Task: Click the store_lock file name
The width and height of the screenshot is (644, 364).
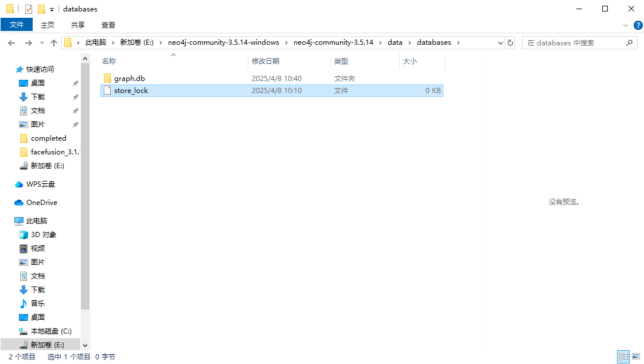Action: 131,91
